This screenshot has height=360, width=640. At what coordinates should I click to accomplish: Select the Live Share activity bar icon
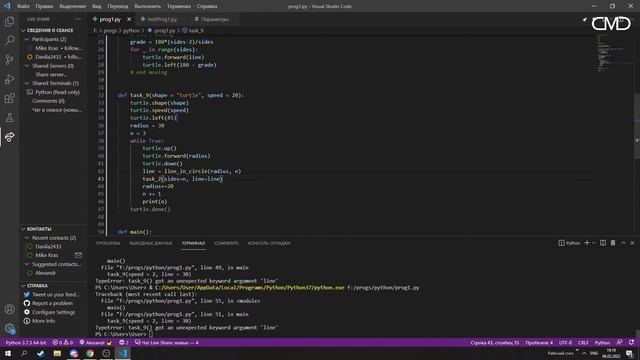[9, 137]
